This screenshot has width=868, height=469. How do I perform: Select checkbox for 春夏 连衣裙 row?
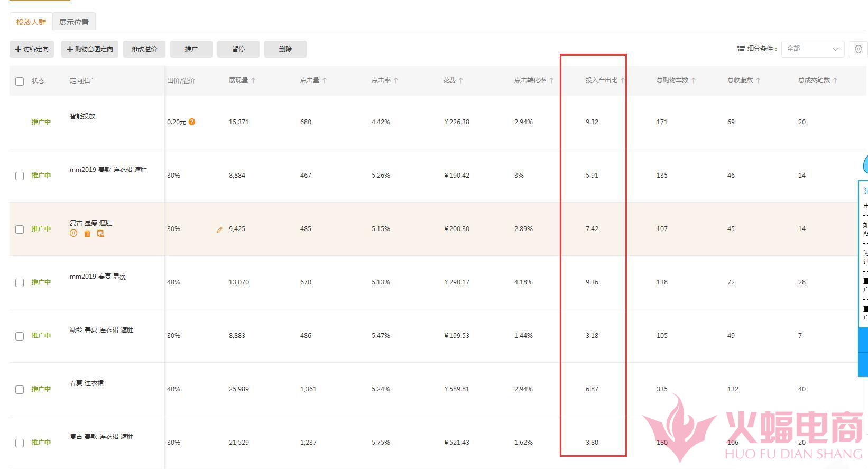[20, 390]
